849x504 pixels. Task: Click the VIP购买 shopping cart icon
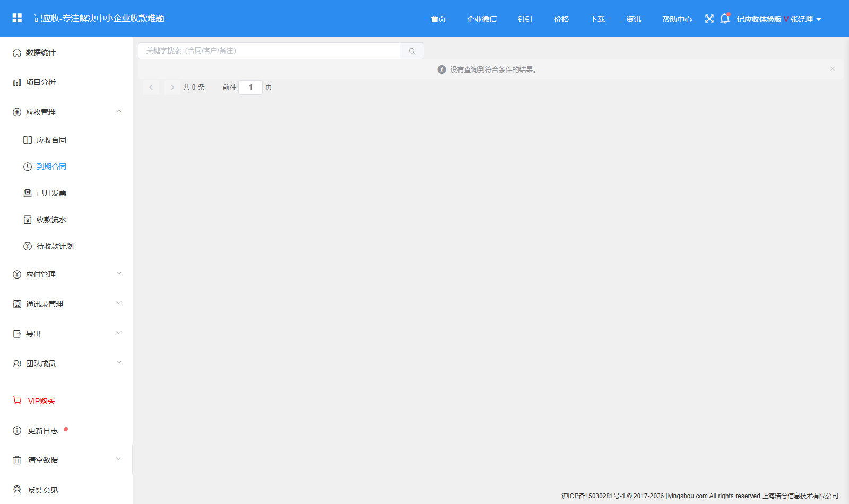pyautogui.click(x=17, y=401)
